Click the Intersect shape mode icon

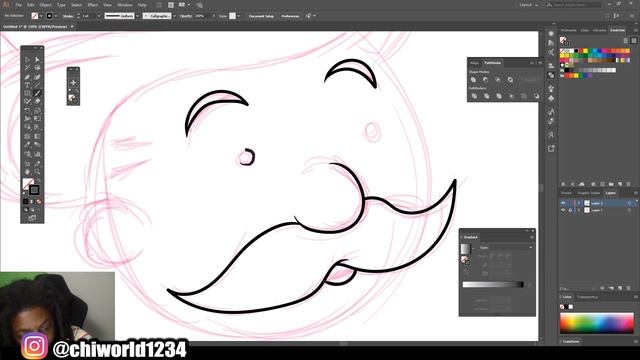pos(498,80)
